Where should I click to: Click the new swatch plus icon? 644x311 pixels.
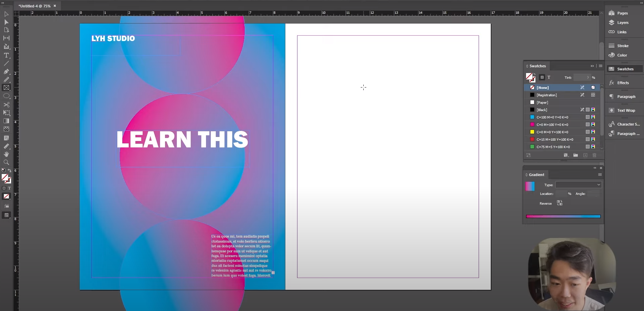point(585,155)
